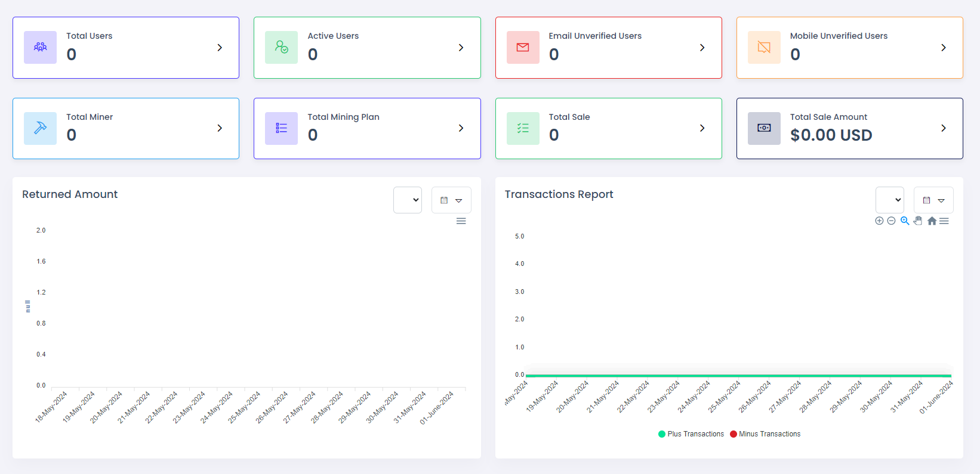Open the Active Users card
Viewport: 980px width, 474px height.
(x=367, y=48)
